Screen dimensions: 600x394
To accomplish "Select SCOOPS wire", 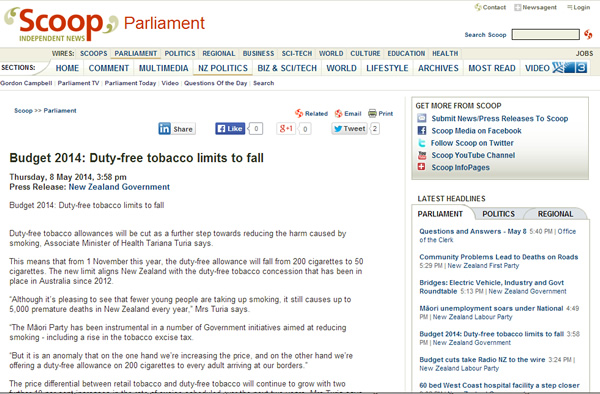I will (94, 53).
